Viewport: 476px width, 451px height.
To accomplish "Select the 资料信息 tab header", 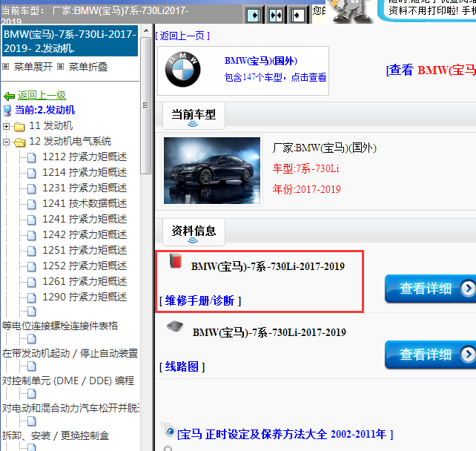I will pyautogui.click(x=194, y=232).
